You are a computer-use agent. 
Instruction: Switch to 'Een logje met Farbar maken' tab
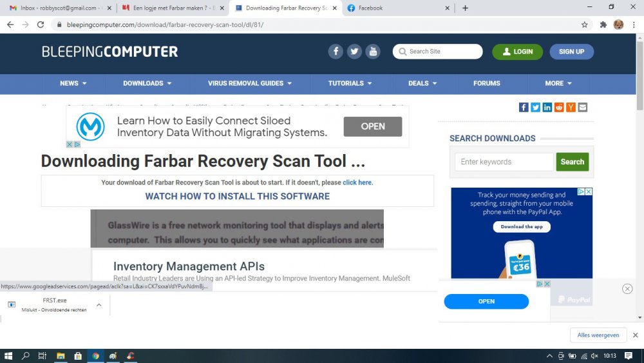174,8
